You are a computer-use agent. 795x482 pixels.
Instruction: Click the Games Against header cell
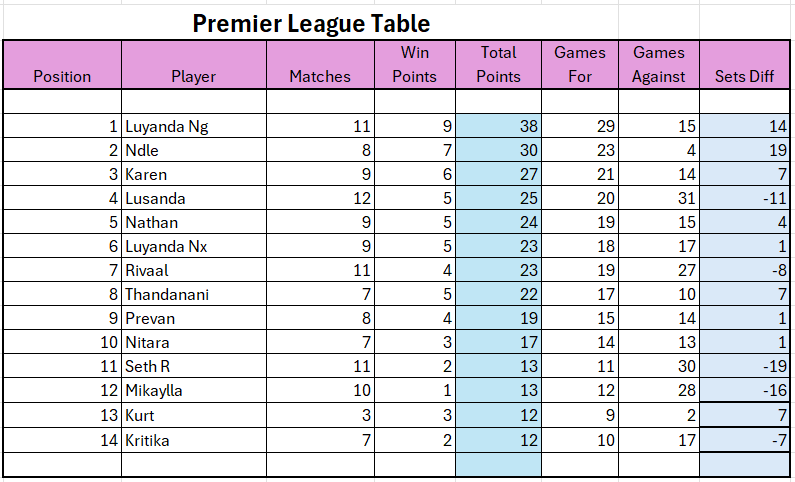pyautogui.click(x=659, y=65)
